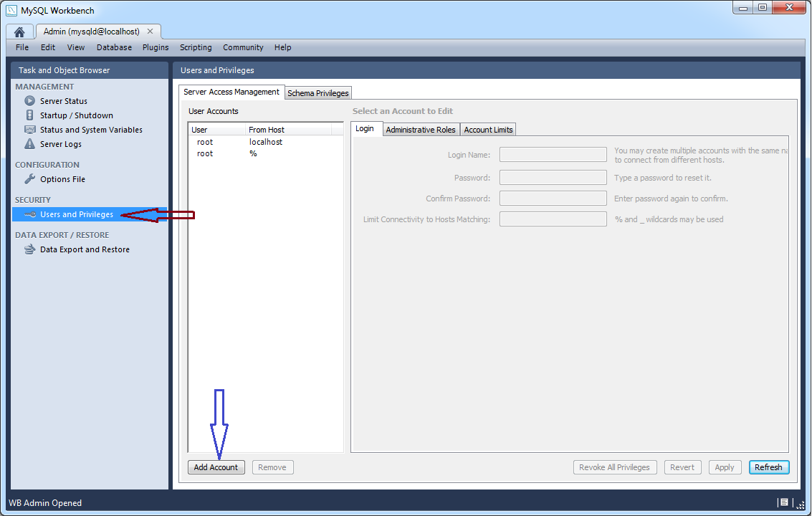Switch to the Administrative Roles tab
This screenshot has width=812, height=516.
tap(421, 130)
